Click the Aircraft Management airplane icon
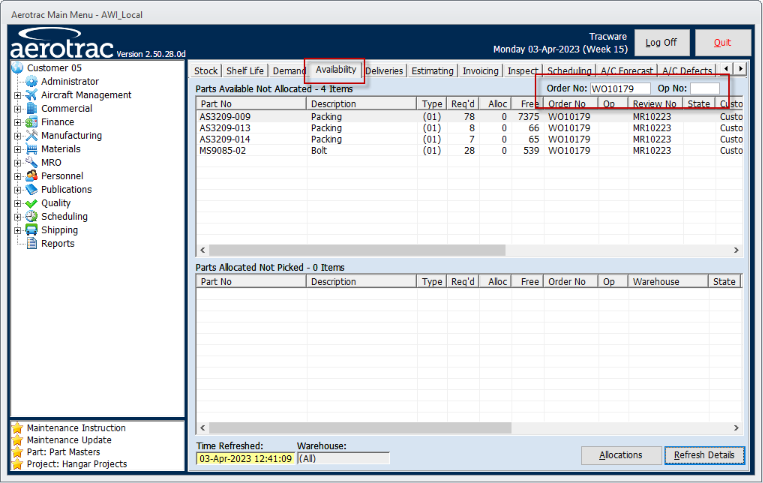763x483 pixels. 32,95
